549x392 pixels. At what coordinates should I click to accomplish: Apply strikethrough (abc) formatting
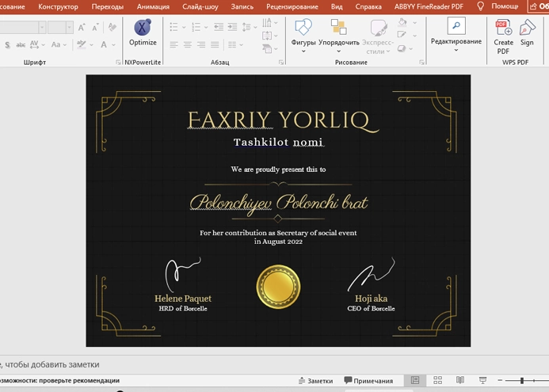pos(21,44)
